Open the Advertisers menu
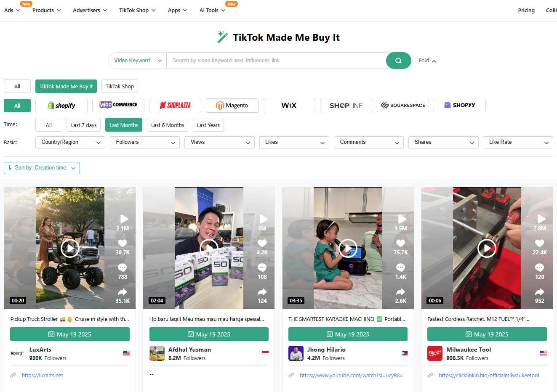 (90, 10)
